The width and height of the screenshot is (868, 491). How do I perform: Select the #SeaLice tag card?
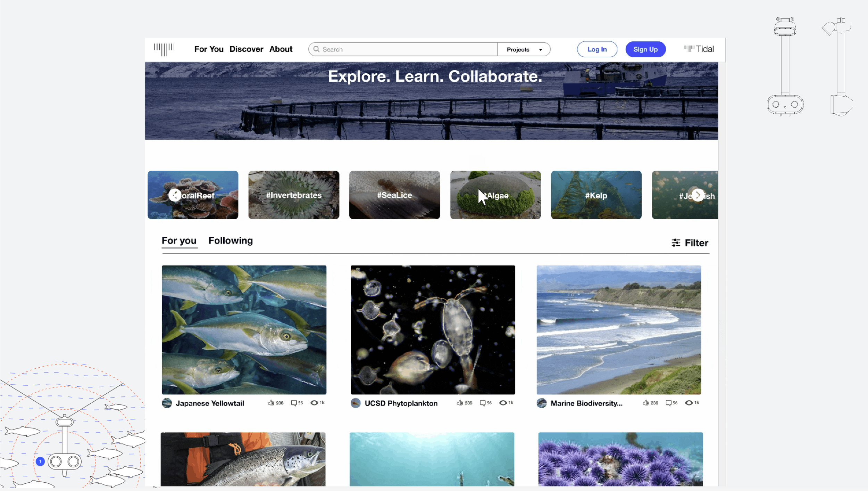pyautogui.click(x=394, y=195)
